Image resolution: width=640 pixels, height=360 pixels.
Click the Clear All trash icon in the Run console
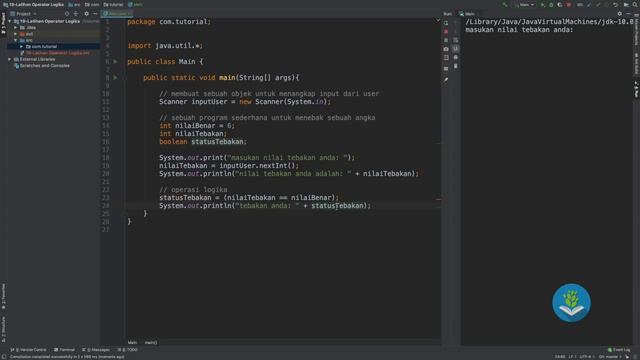(456, 66)
